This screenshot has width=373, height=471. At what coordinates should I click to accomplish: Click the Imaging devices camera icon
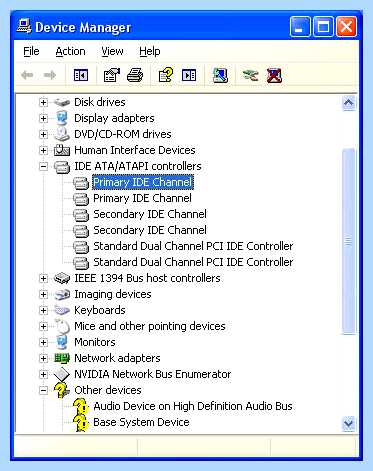click(x=62, y=294)
